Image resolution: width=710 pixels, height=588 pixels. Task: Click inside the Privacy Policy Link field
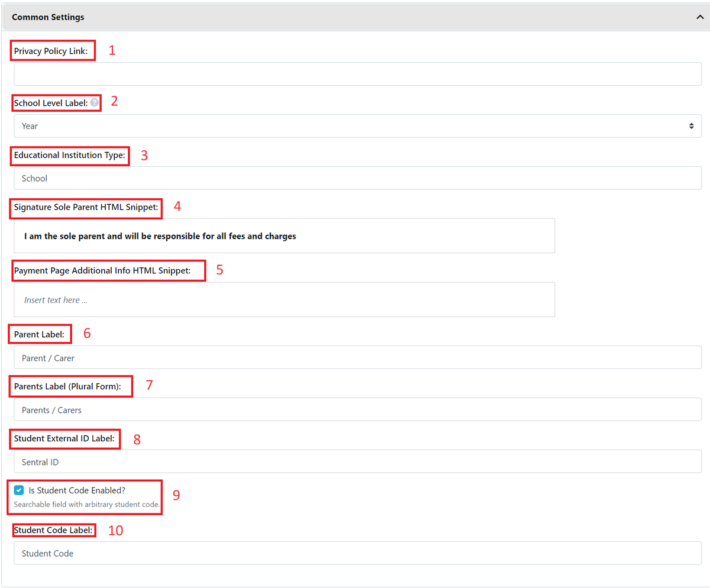click(x=355, y=73)
